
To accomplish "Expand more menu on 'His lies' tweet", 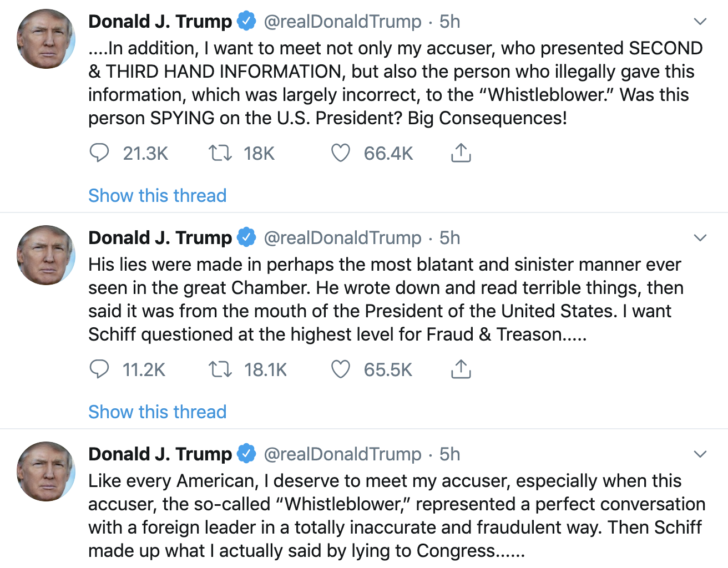I will 700,238.
